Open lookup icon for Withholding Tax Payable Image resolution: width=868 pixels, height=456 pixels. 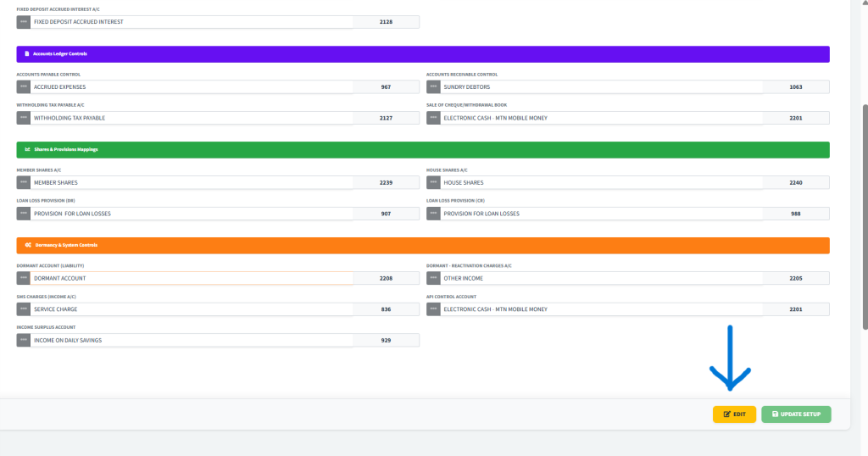(24, 118)
